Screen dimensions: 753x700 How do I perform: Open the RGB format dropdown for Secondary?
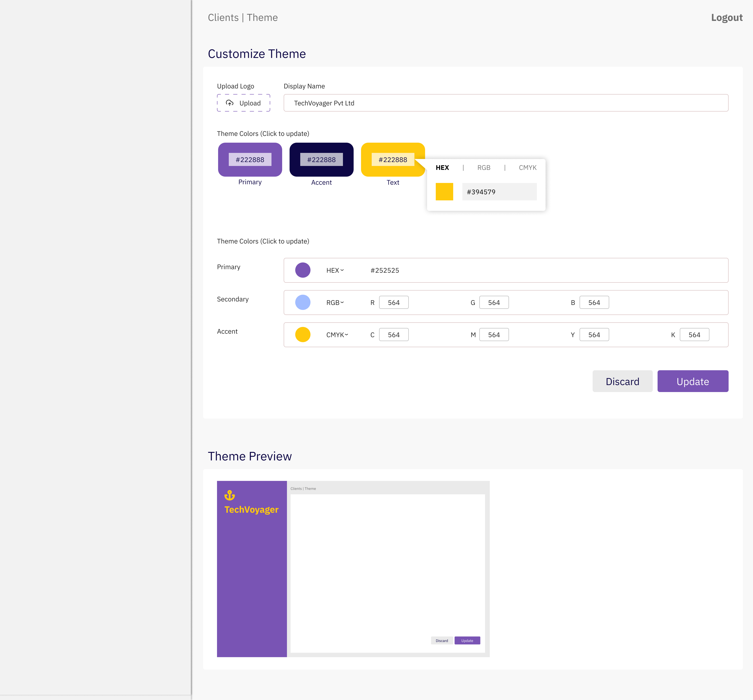(x=335, y=303)
